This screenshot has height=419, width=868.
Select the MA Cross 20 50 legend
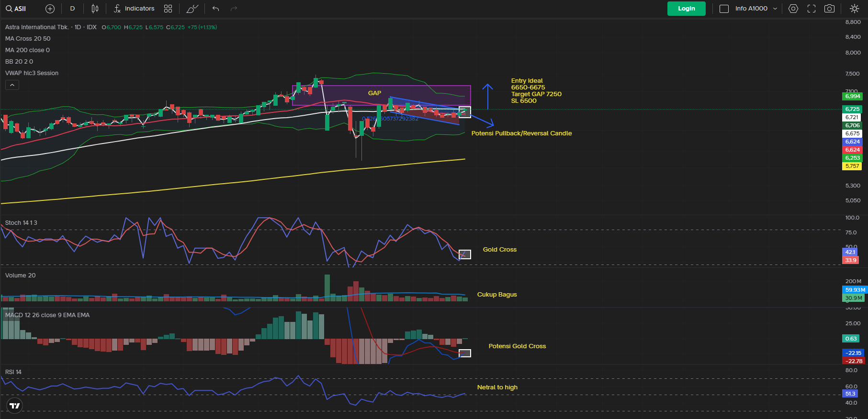click(x=28, y=39)
